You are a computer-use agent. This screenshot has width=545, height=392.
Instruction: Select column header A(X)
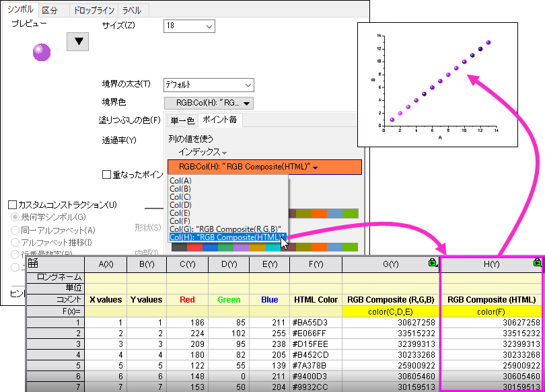click(106, 264)
